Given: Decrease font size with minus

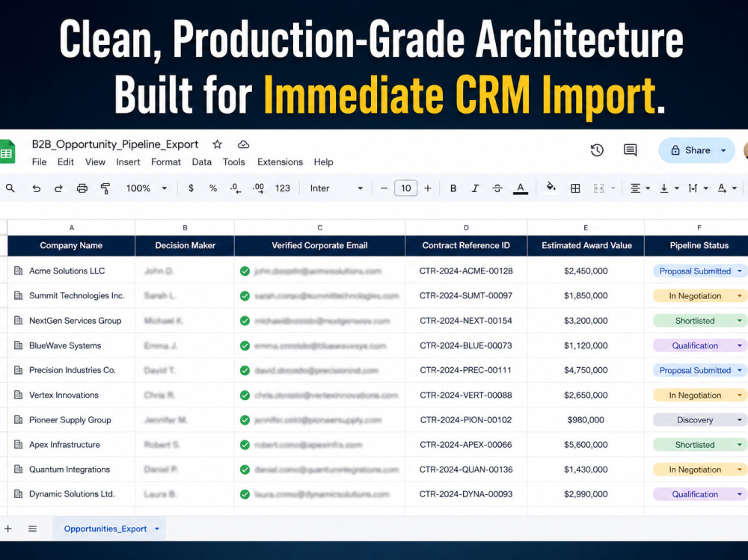Looking at the screenshot, I should 384,188.
